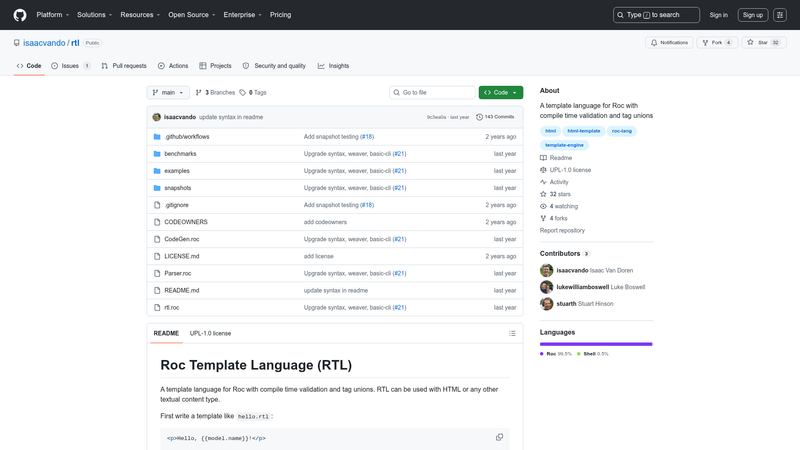800x450 pixels.
Task: Click Sign in link
Action: click(718, 15)
